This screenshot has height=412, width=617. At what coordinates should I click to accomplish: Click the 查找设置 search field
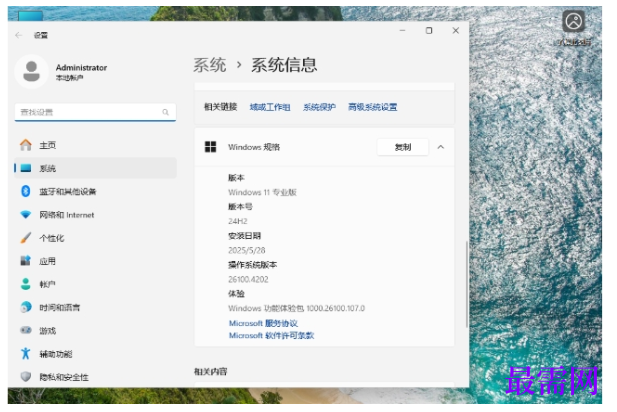95,112
